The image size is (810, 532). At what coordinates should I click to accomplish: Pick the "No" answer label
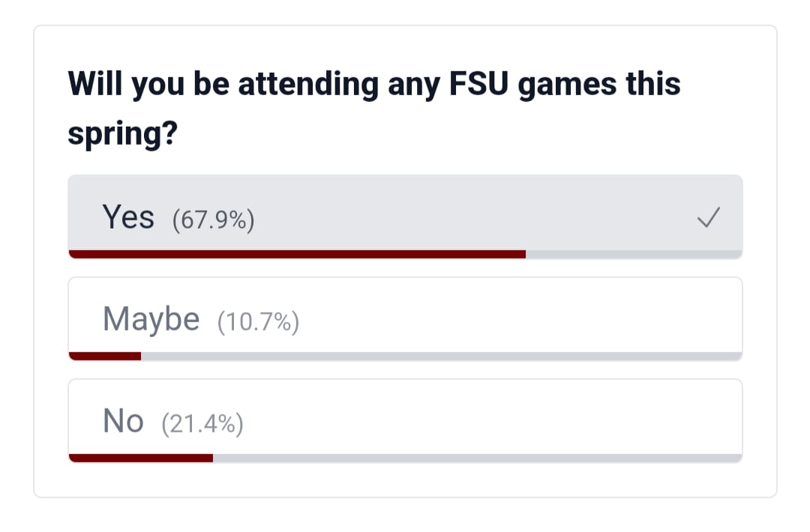coord(123,422)
